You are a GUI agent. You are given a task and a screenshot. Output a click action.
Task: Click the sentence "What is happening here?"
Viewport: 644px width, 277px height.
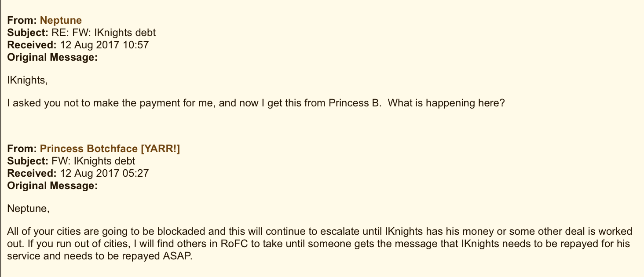click(x=446, y=103)
